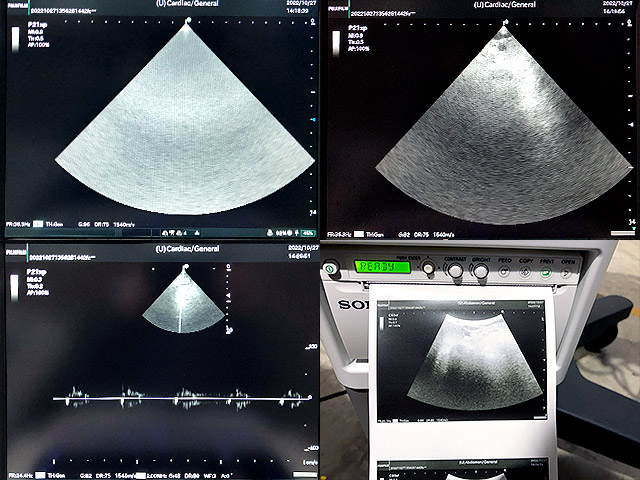Image resolution: width=640 pixels, height=480 pixels.
Task: Click the grayscale bar in the Doppler screen
Action: 14,287
